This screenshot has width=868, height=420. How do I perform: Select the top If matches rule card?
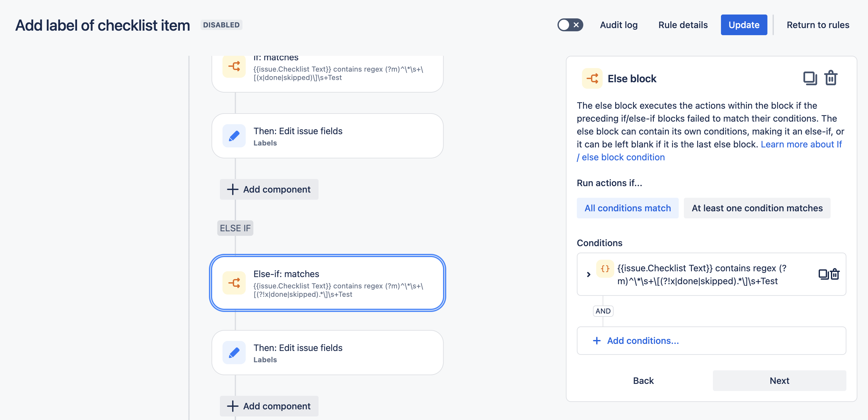tap(337, 73)
